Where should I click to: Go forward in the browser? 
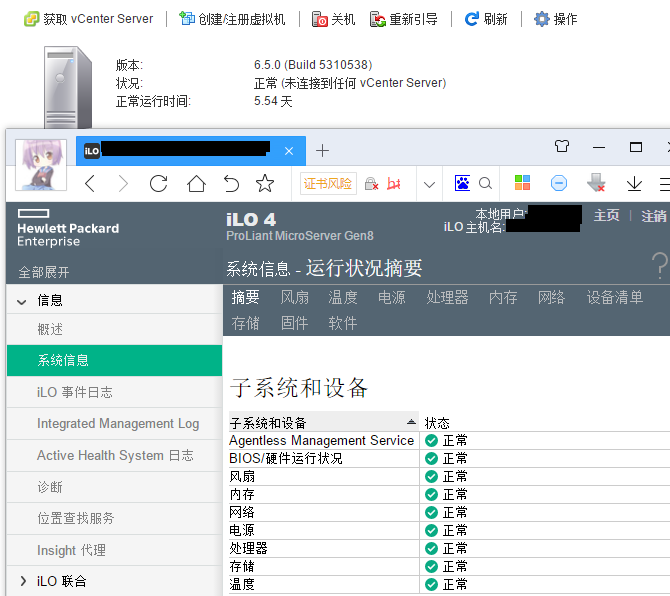click(123, 184)
